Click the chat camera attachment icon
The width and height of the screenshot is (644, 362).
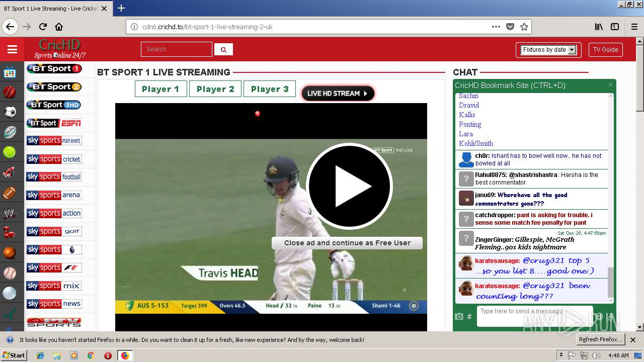pyautogui.click(x=459, y=316)
